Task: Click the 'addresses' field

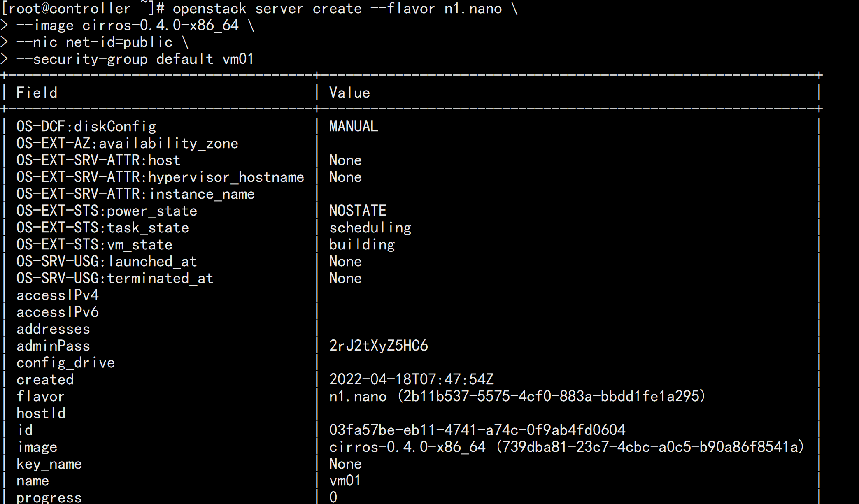Action: 54,329
